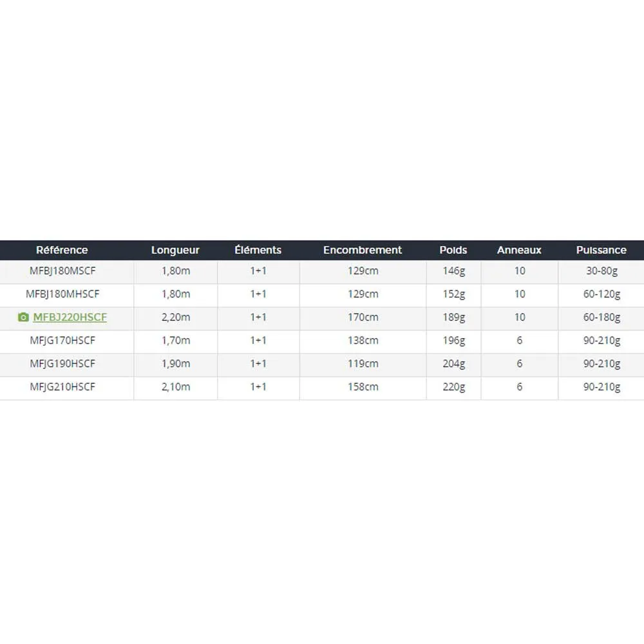Viewport: 644px width, 644px height.
Task: Open the MFBJ220HSCF reference link
Action: pos(70,317)
